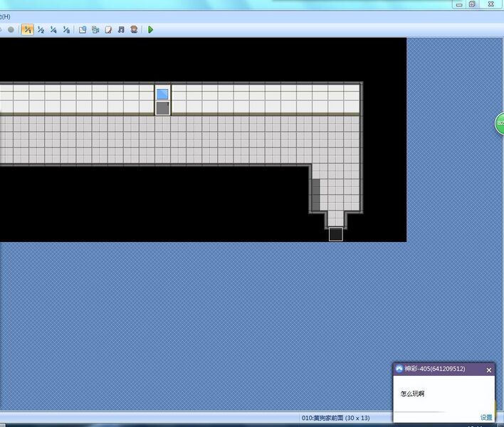Set map zoom to 1/4 scale

pyautogui.click(x=53, y=30)
